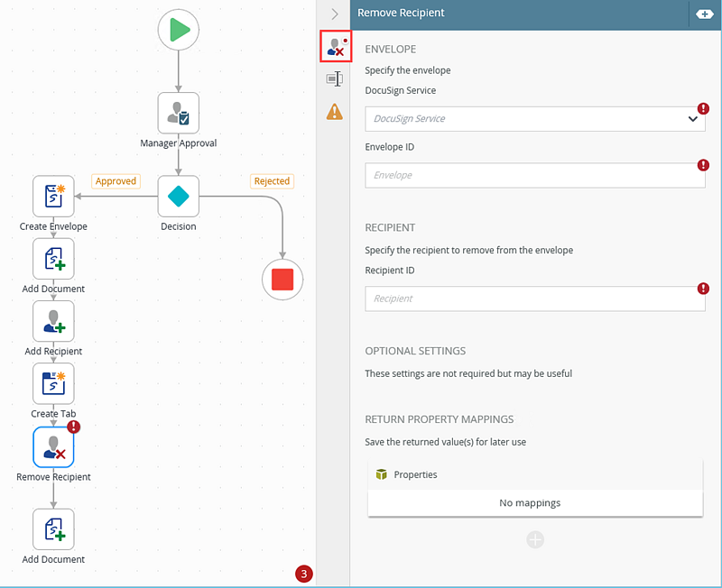Switch to the Properties tab in sidebar
Image resolution: width=722 pixels, height=588 pixels.
click(x=335, y=79)
